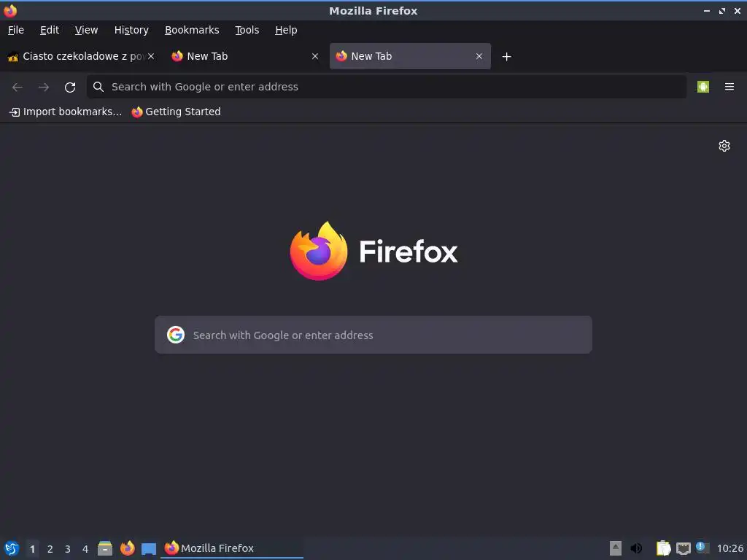Screen dimensions: 747x560
Task: Click the green Android extension icon
Action: [703, 87]
